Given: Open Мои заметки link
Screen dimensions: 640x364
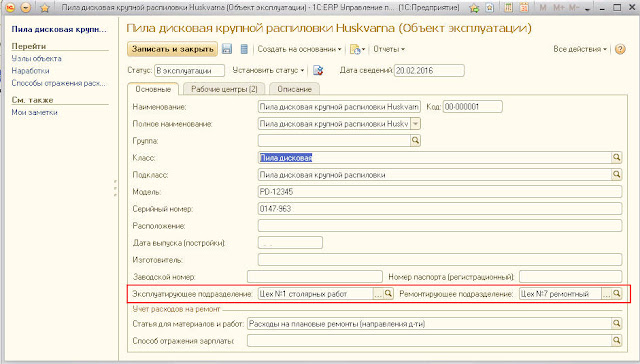Looking at the screenshot, I should tap(34, 112).
